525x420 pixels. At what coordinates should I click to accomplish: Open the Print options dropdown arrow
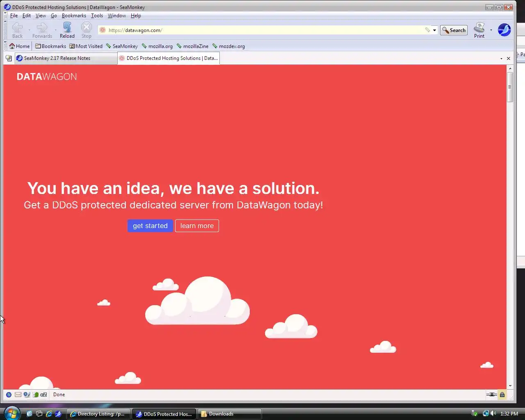[491, 30]
